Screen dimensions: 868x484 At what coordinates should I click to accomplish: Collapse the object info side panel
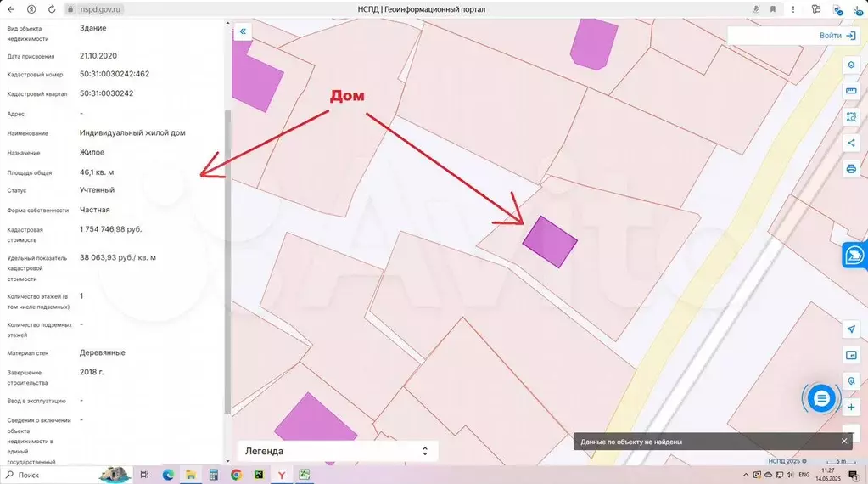[243, 31]
